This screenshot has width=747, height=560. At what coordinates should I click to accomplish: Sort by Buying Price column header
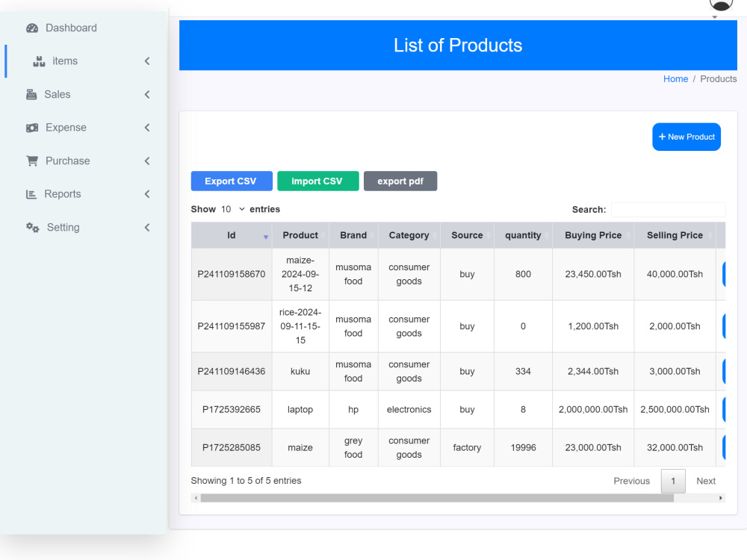[x=592, y=235]
